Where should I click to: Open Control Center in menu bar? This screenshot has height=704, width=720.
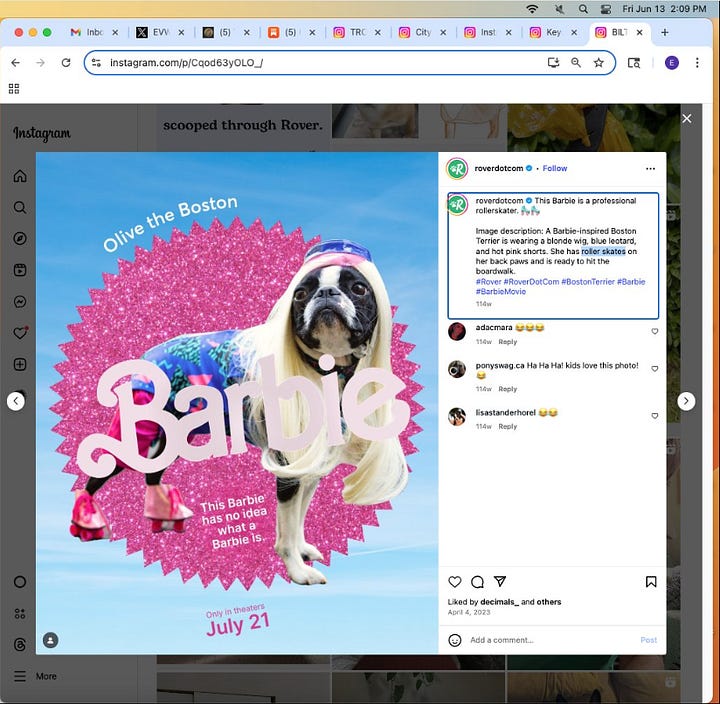[x=606, y=9]
